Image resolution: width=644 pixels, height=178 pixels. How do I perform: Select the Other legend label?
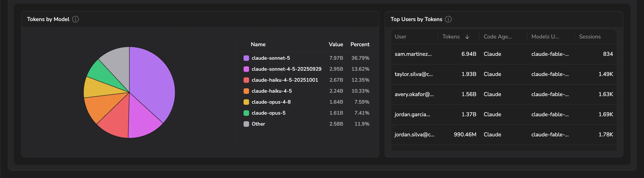coord(258,124)
